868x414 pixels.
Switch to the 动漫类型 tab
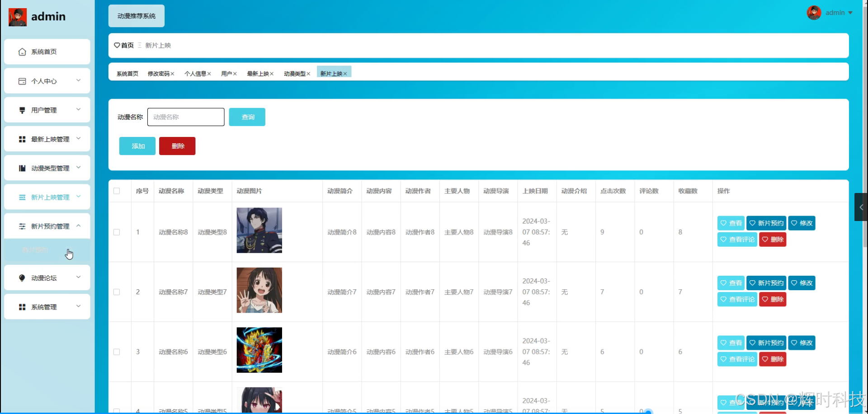[x=295, y=74]
